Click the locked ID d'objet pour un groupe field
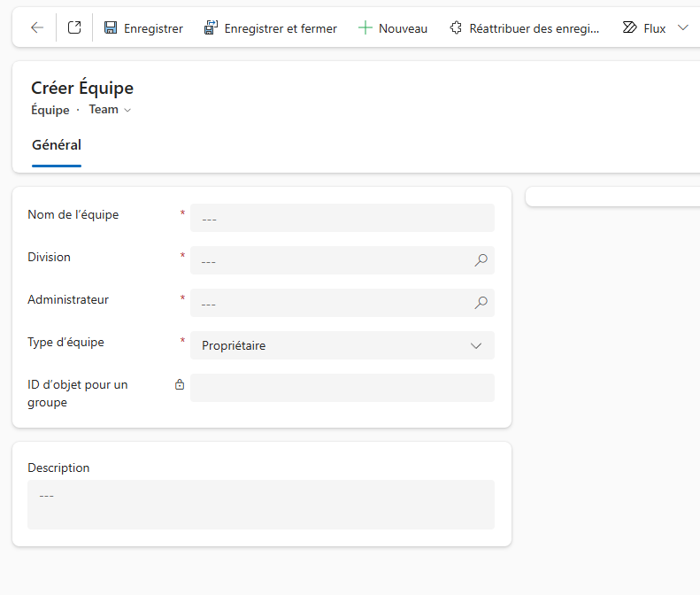This screenshot has height=595, width=700. pyautogui.click(x=342, y=388)
